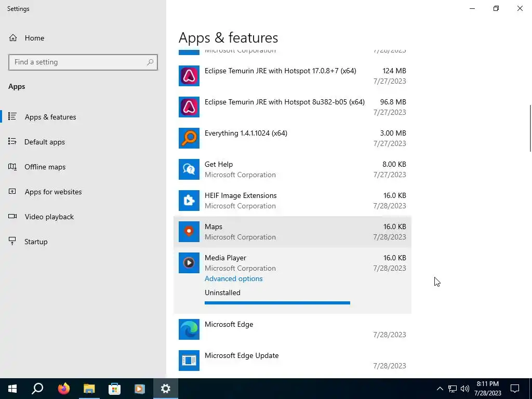Click the network tray icon

coord(453,389)
